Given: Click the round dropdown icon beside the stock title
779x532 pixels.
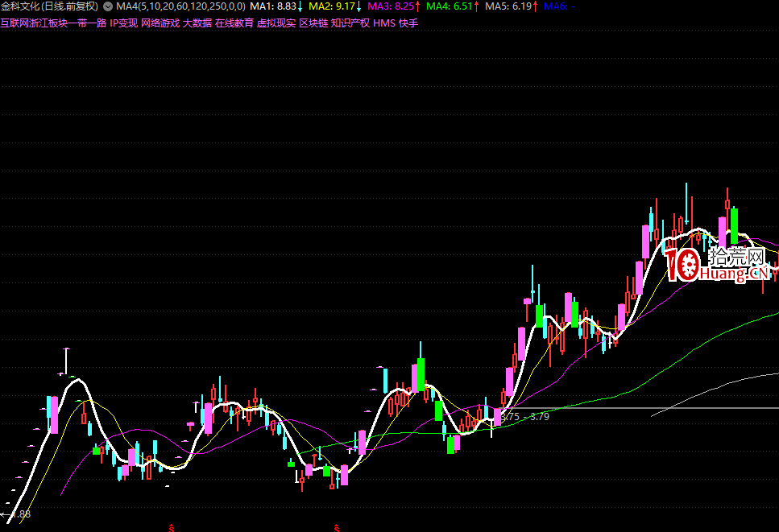Looking at the screenshot, I should (x=108, y=6).
